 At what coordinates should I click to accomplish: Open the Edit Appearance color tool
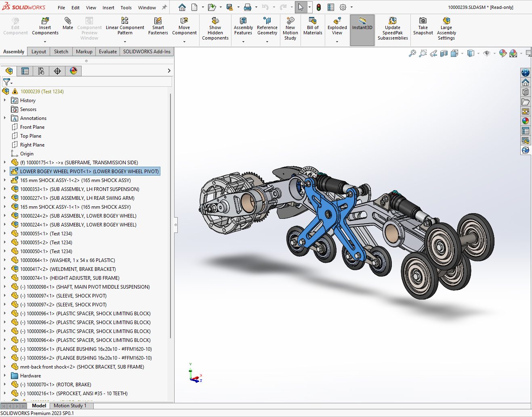click(503, 53)
